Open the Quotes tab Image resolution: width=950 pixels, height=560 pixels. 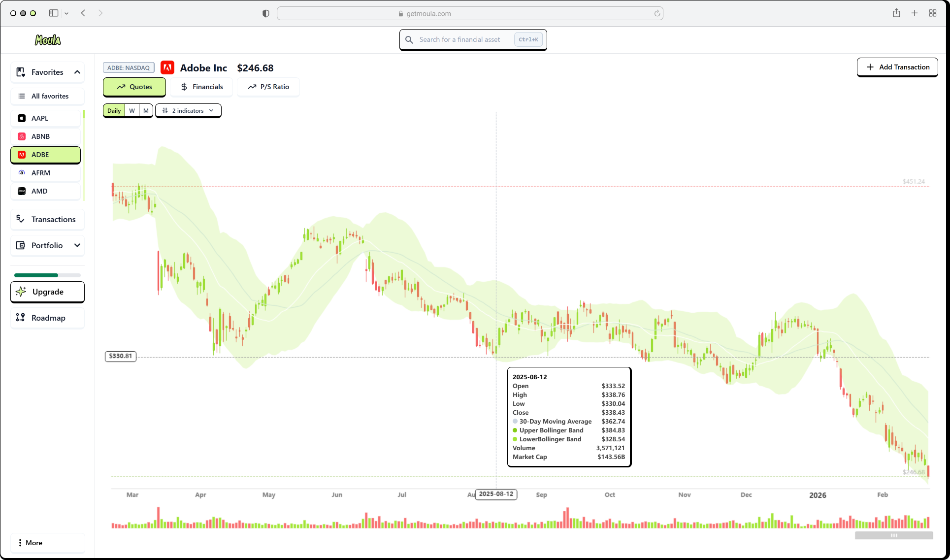click(x=134, y=87)
